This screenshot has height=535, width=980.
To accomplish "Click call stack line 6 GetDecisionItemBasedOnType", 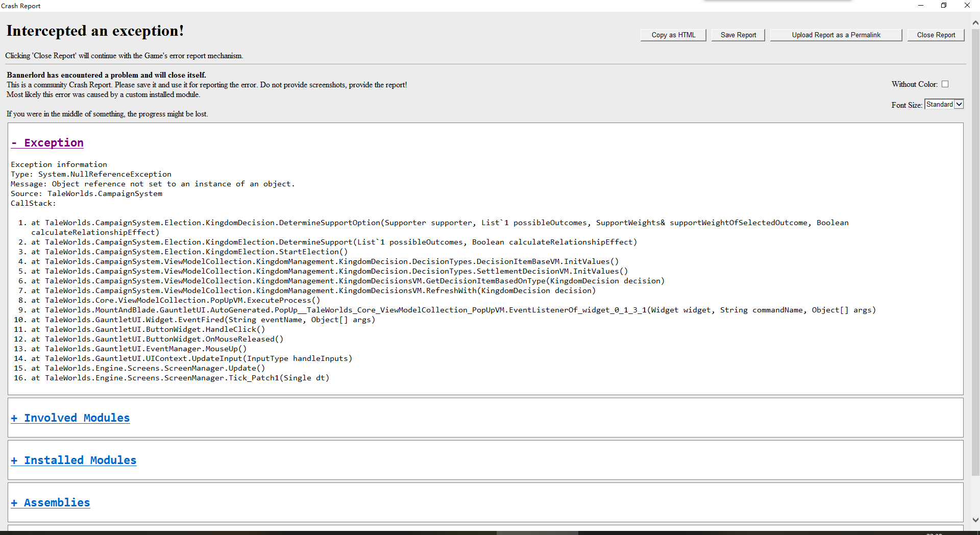I will point(348,281).
